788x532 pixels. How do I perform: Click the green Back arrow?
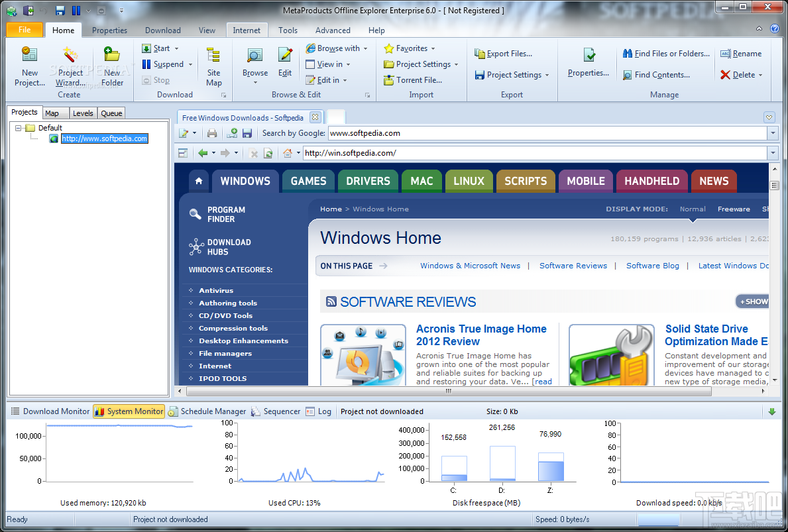point(203,153)
